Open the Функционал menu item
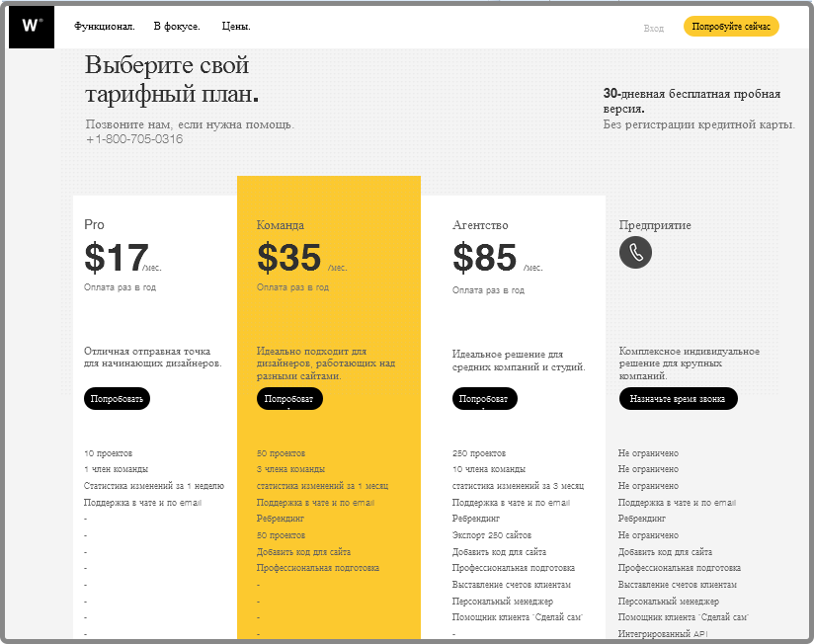The image size is (814, 644). coord(104,27)
